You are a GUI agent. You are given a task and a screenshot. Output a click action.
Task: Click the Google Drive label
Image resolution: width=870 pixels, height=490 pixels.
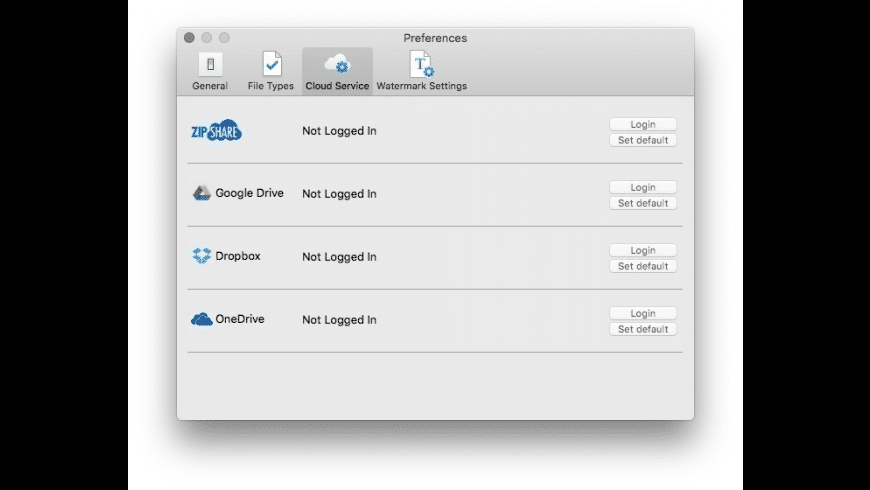pos(250,193)
